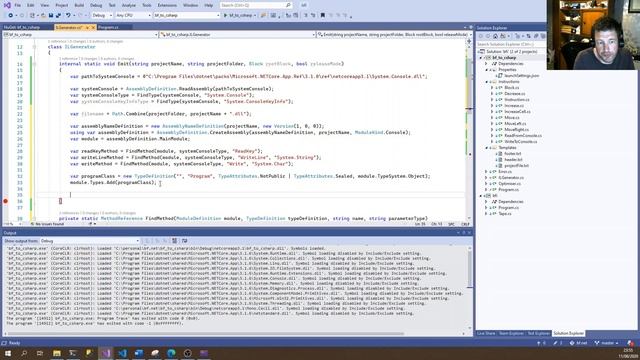The height and width of the screenshot is (360, 640).
Task: Open the Debug configuration dropdown
Action: coord(102,15)
